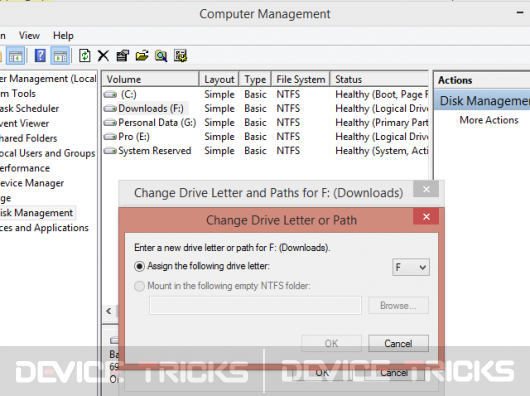This screenshot has height=396, width=530.
Task: Open the drive letter F dropdown
Action: (411, 267)
